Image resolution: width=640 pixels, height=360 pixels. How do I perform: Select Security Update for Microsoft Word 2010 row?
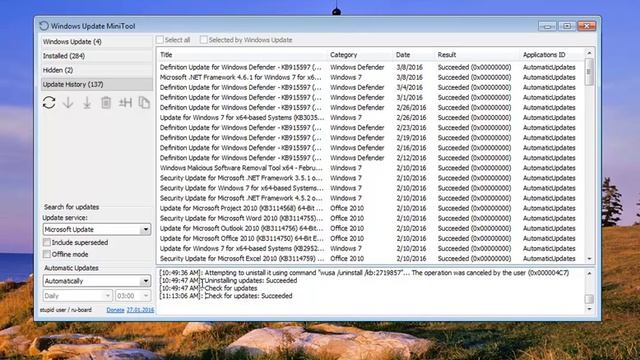click(371, 218)
